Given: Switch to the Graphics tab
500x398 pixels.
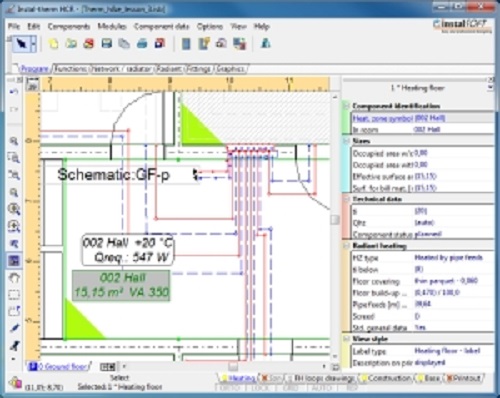Looking at the screenshot, I should point(231,69).
